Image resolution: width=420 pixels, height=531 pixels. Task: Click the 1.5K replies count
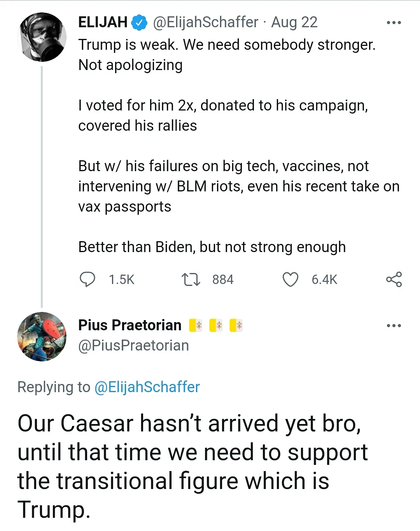click(121, 279)
